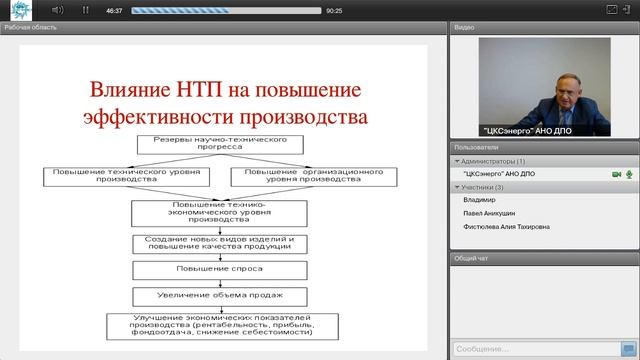Screen dimensions: 640x360
Task: Click the Рабочая область panel header
Action: [x=223, y=27]
